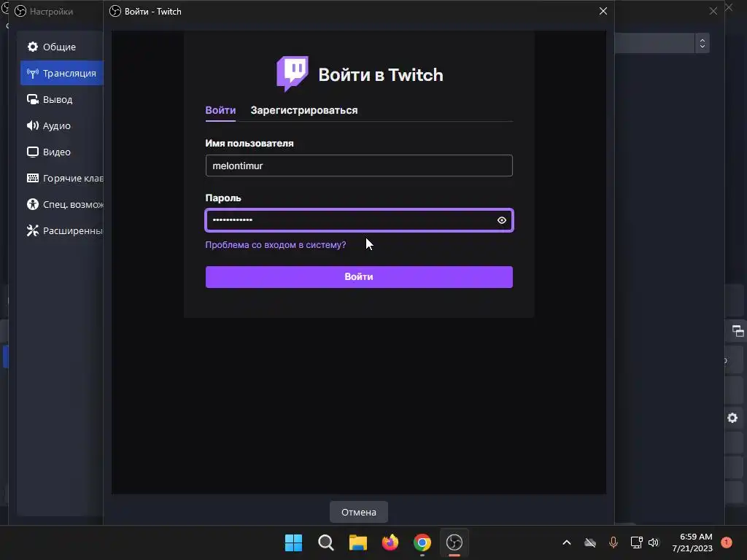Screen dimensions: 747x560
Task: Click the gear icon in OBS main window
Action: tap(732, 418)
